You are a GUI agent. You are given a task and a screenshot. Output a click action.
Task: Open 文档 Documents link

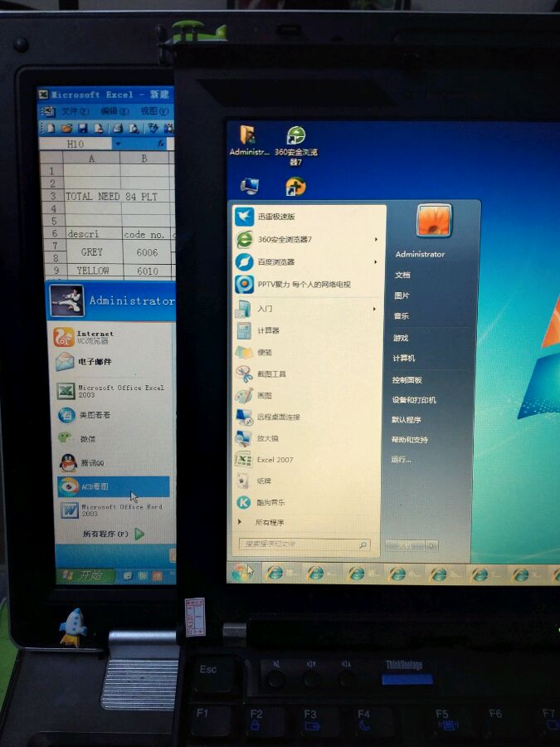pos(402,275)
